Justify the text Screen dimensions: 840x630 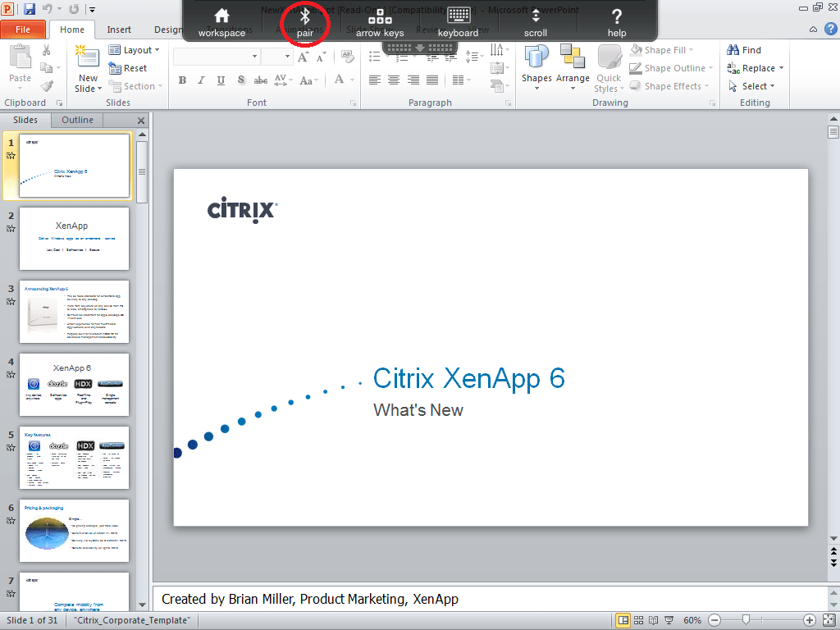click(432, 80)
